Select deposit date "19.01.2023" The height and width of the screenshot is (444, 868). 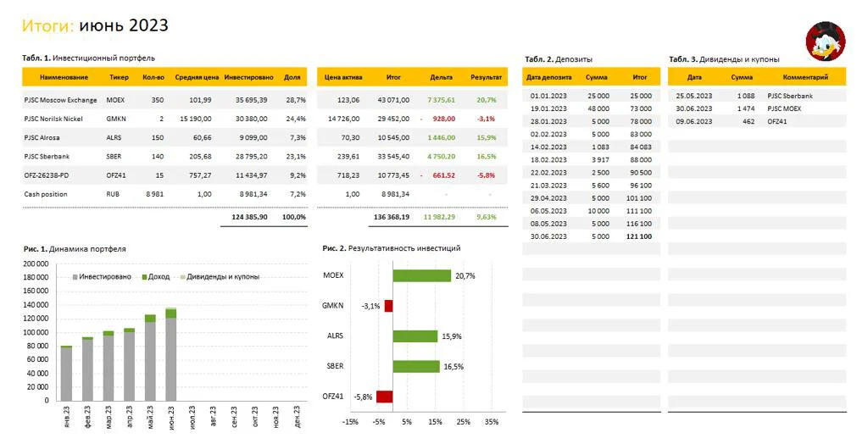pyautogui.click(x=548, y=109)
